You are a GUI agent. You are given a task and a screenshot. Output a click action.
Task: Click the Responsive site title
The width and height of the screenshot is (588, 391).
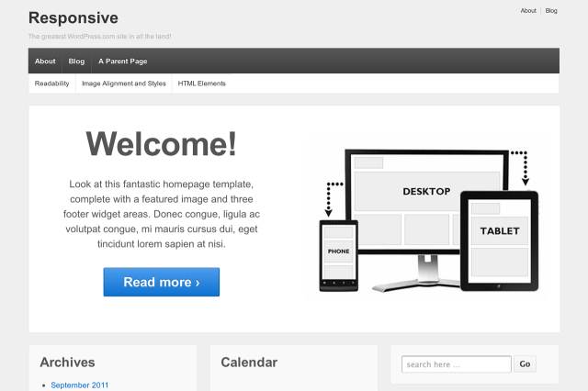point(73,18)
